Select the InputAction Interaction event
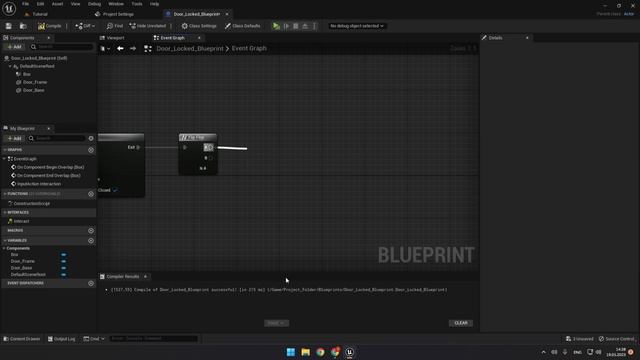The width and height of the screenshot is (640, 360). (39, 184)
